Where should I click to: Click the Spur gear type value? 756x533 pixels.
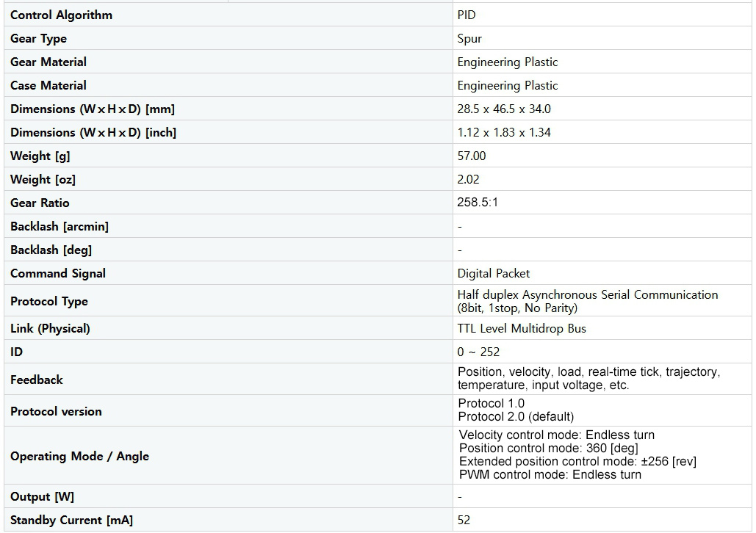click(469, 38)
